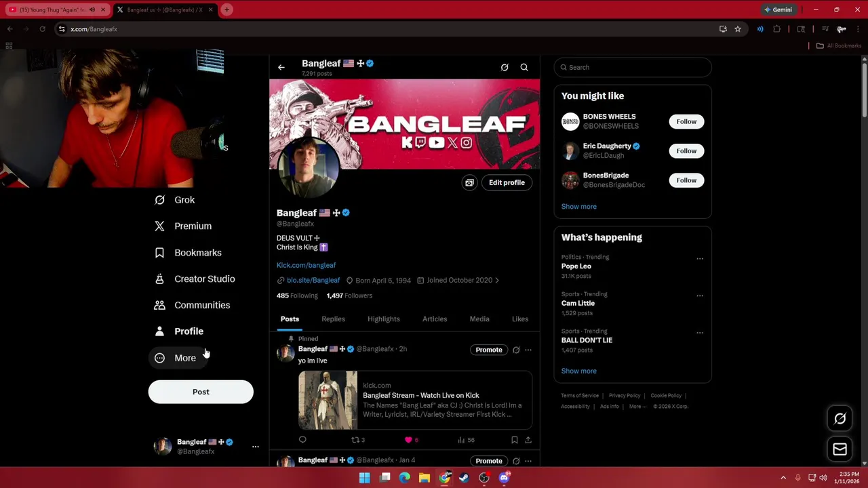Viewport: 868px width, 488px height.
Task: Click the Edit profile button
Action: 507,183
